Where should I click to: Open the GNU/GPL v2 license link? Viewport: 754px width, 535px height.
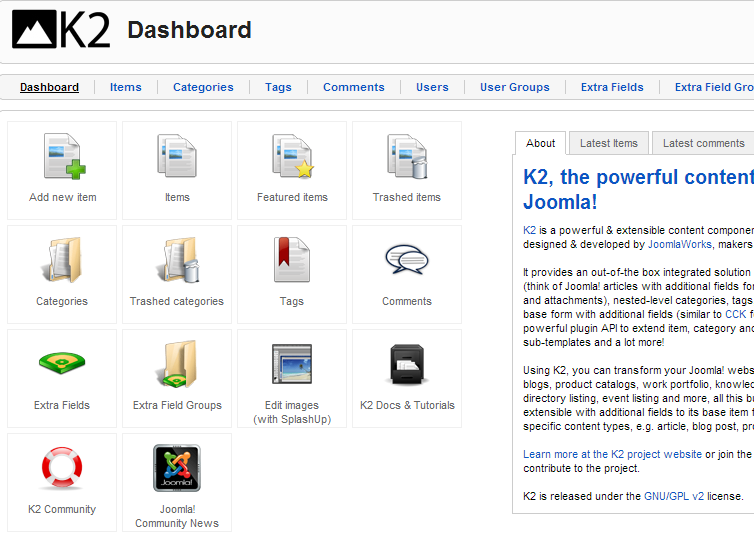pyautogui.click(x=674, y=496)
